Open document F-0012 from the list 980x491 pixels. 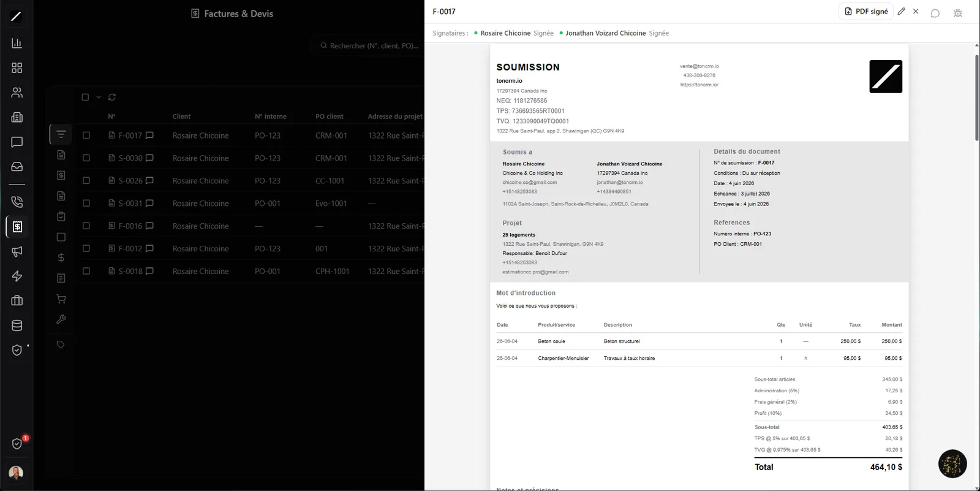coord(130,248)
